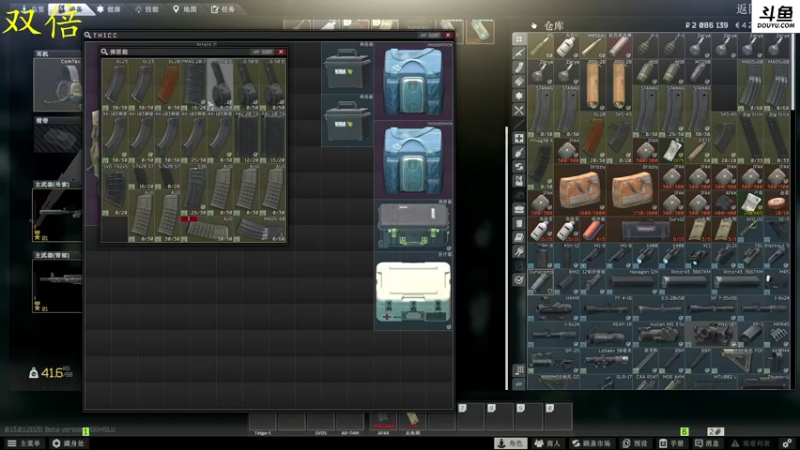Open the 总览 overview tab
Screen dimensions: 800x450
click(33, 9)
